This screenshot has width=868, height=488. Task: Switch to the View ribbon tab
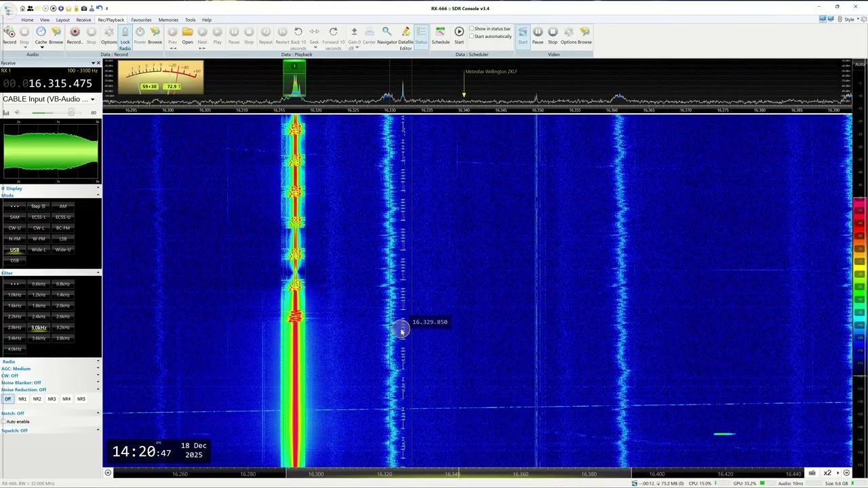[x=44, y=20]
